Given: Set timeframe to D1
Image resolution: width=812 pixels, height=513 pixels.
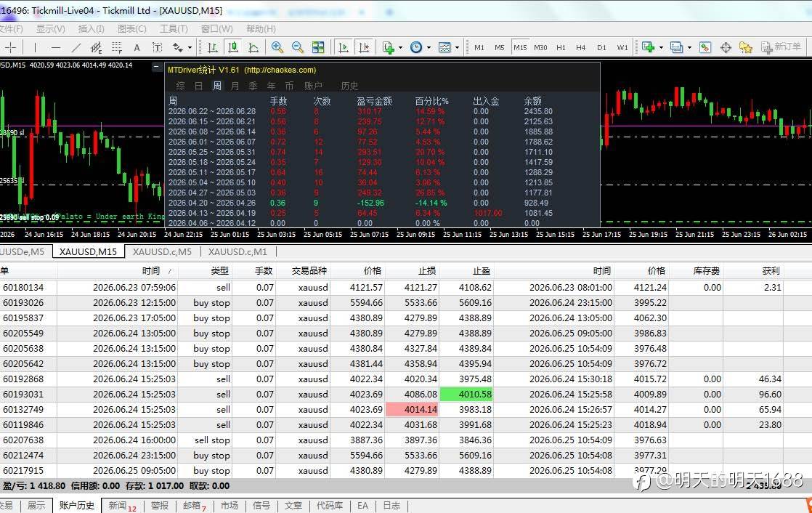Looking at the screenshot, I should click(x=601, y=48).
